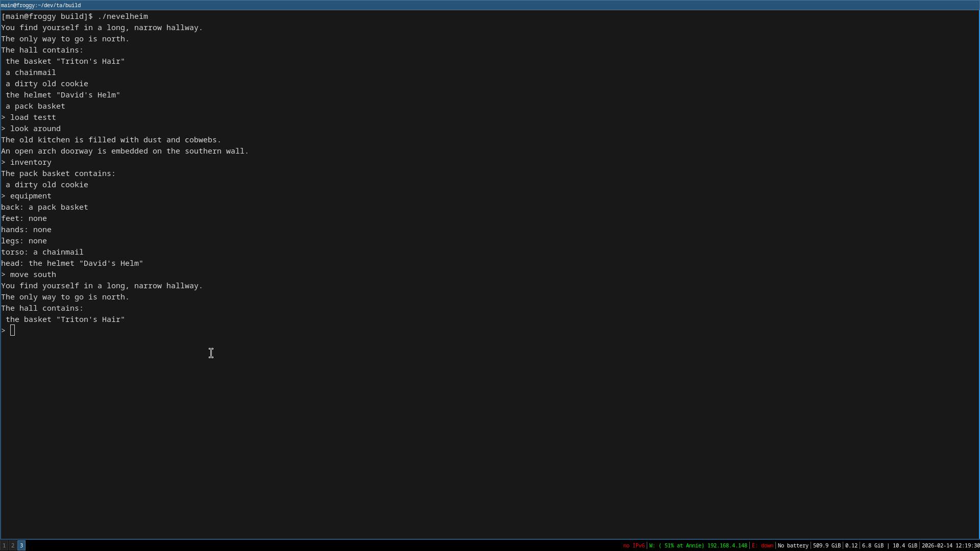980x551 pixels.
Task: Click the wireless status showing 192.168.4.148
Action: (698, 546)
